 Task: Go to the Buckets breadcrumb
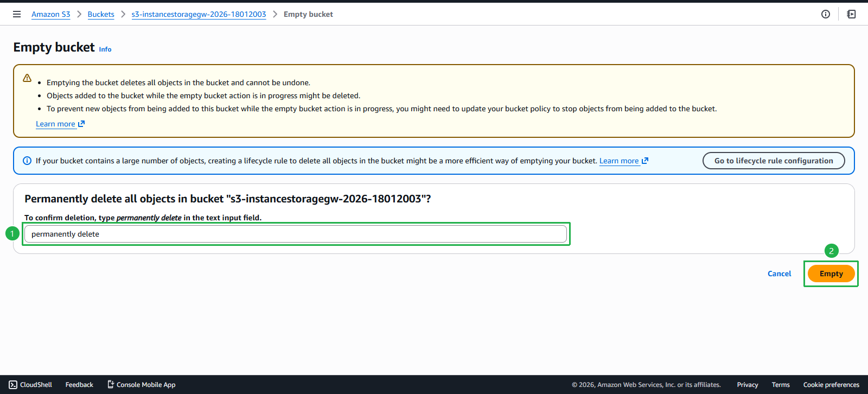(101, 14)
